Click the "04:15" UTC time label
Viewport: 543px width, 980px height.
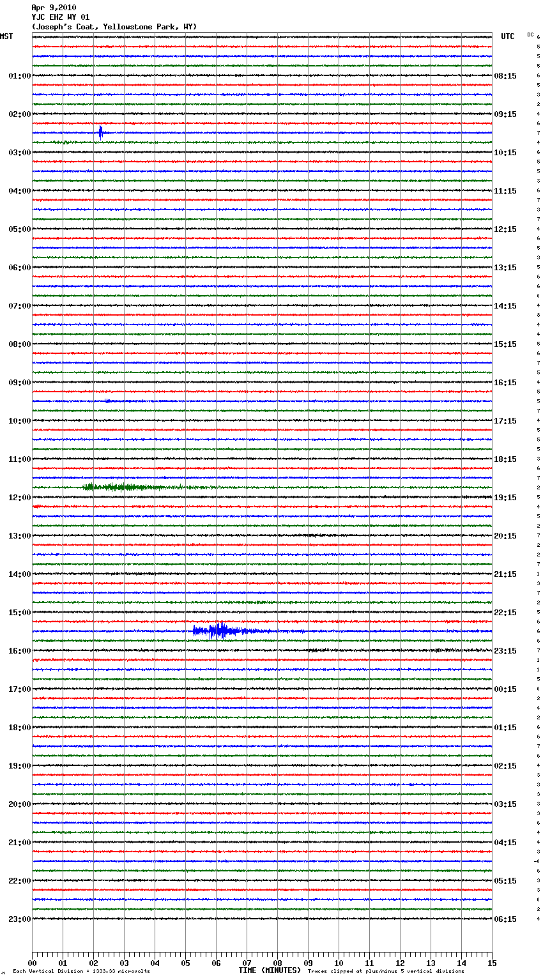(505, 843)
